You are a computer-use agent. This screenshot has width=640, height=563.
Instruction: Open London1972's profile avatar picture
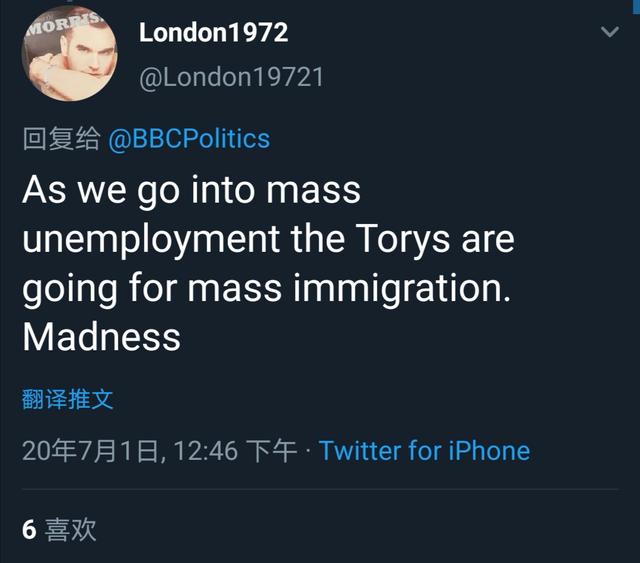[x=69, y=59]
